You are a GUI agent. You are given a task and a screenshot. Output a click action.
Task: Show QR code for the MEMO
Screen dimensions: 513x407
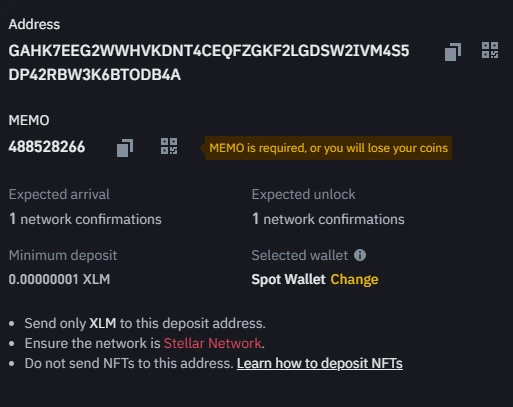(x=169, y=146)
